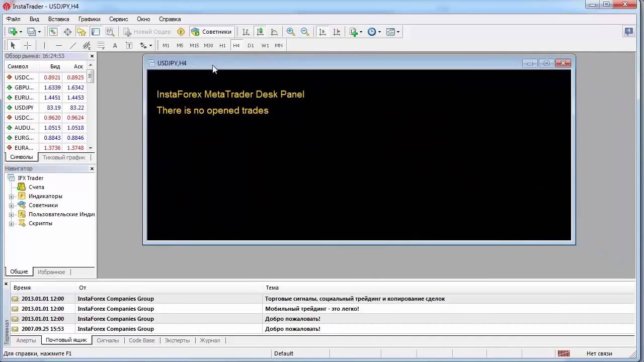Set timeframe to MN
644x362 pixels.
279,45
